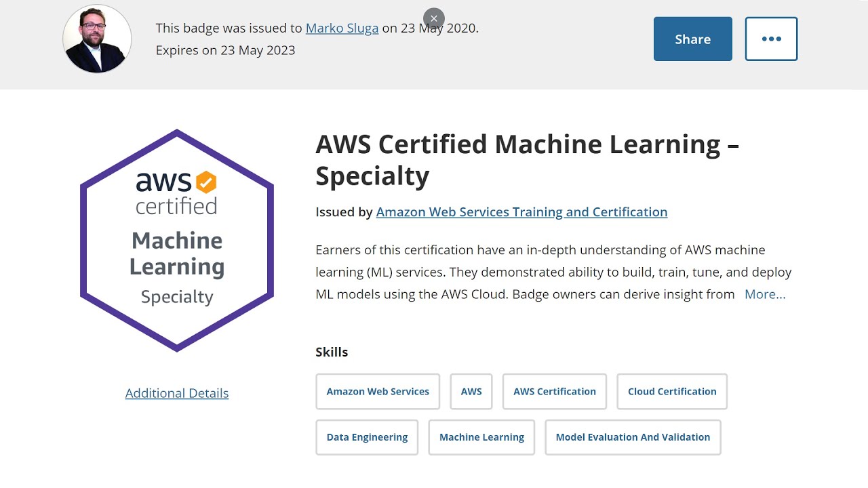868x488 pixels.
Task: Open the three-dots more options menu
Action: [771, 39]
